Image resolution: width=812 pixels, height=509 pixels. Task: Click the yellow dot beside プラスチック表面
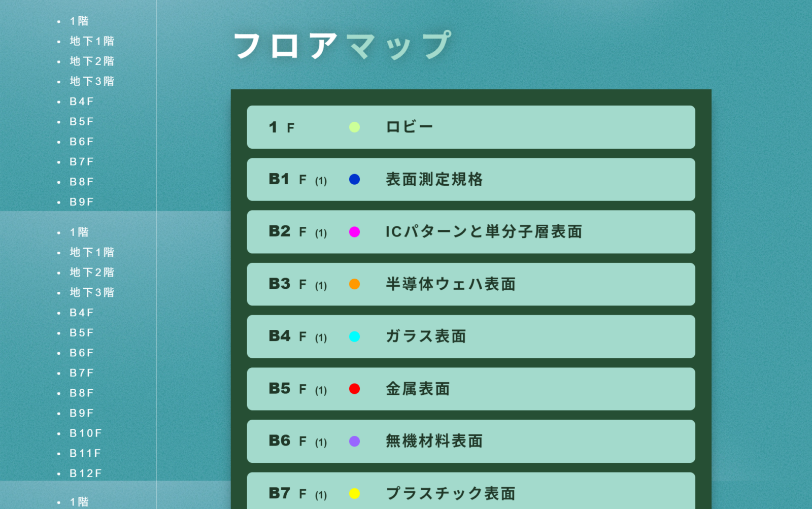point(354,493)
